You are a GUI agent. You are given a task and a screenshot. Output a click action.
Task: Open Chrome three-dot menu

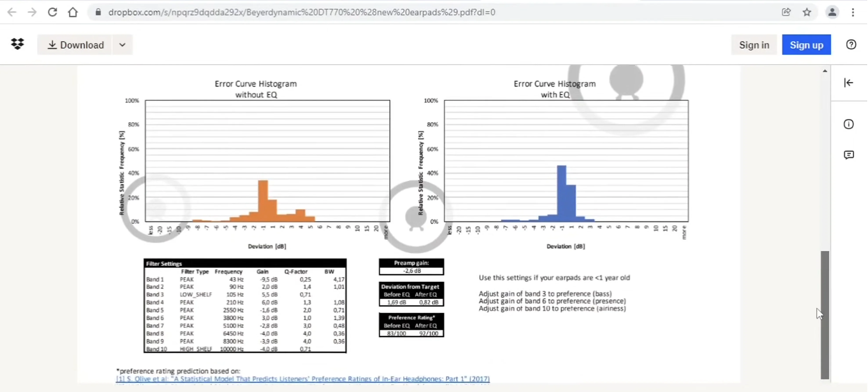pyautogui.click(x=853, y=13)
